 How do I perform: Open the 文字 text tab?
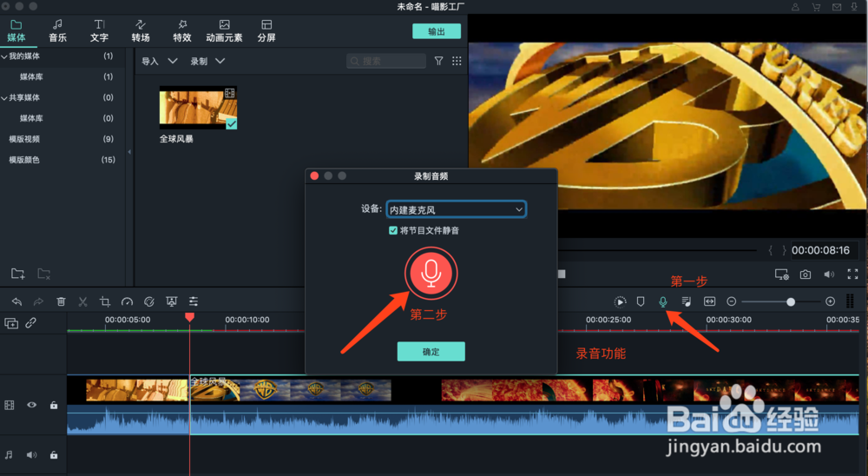99,31
